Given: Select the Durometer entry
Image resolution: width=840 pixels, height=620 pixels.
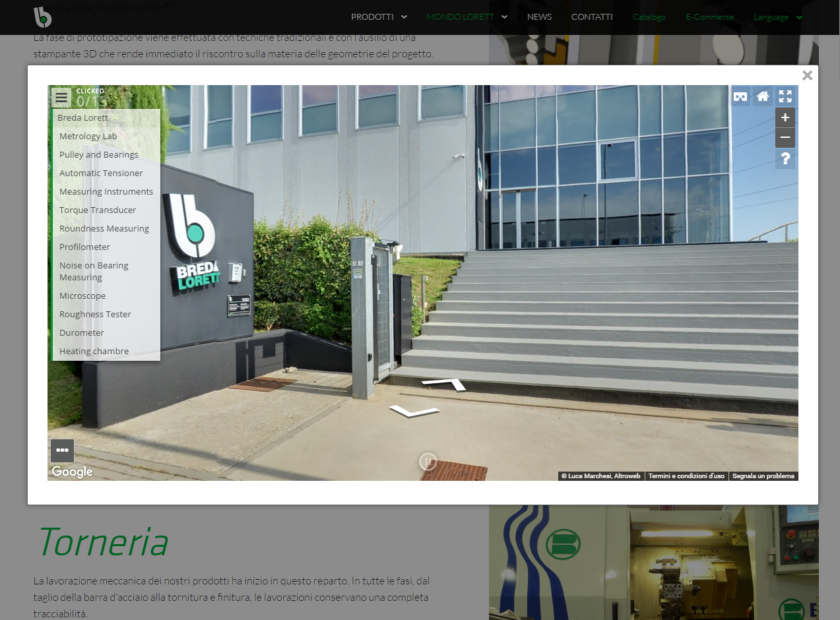Looking at the screenshot, I should tap(106, 333).
